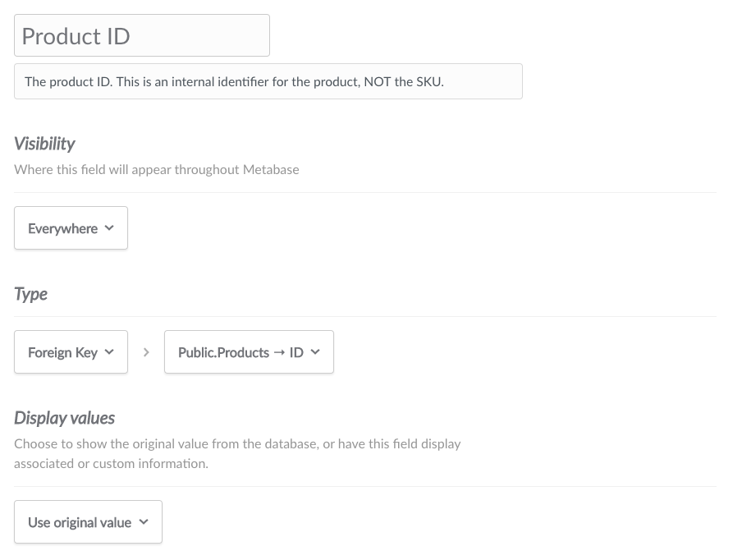Open the Public.Products → ID target dropdown
The height and width of the screenshot is (560, 733).
coord(250,352)
